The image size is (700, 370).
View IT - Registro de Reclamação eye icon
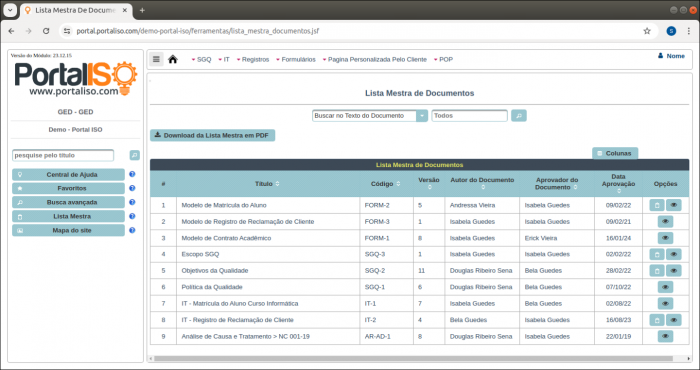click(674, 320)
